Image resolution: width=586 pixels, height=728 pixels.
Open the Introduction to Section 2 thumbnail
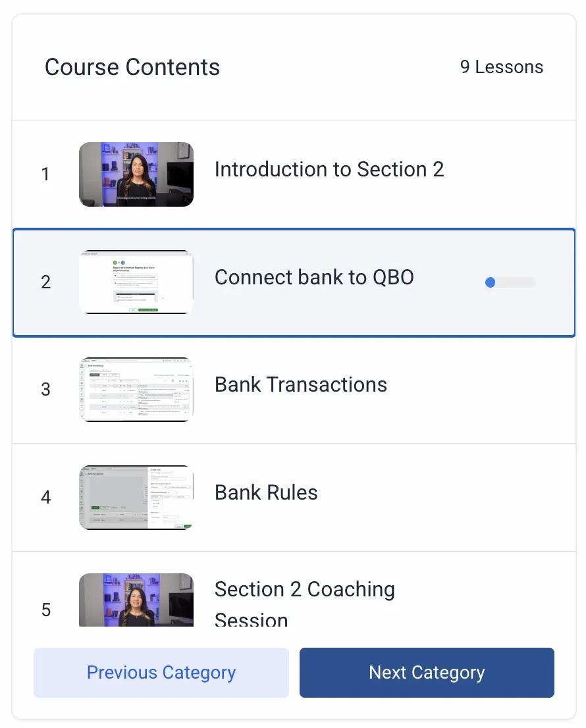(x=136, y=174)
